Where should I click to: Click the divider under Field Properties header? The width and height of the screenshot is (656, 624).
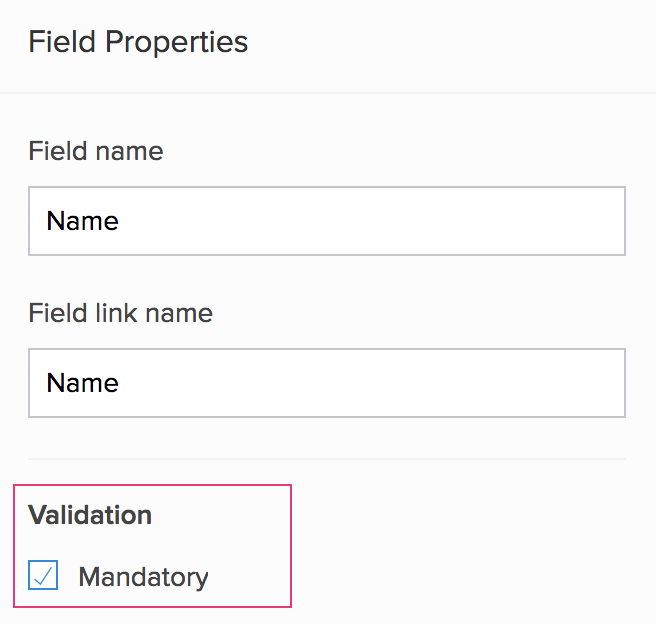click(x=328, y=93)
